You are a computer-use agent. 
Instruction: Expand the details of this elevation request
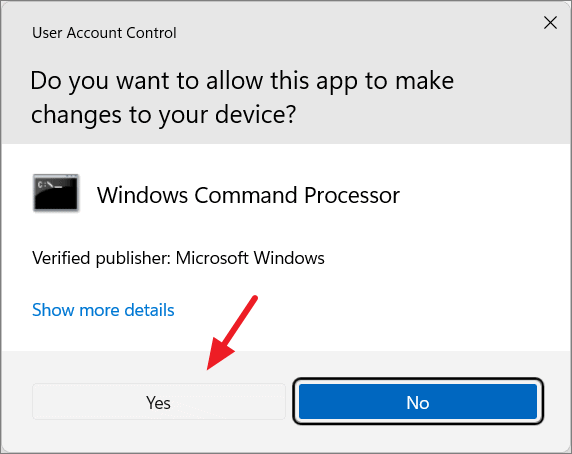pos(103,310)
